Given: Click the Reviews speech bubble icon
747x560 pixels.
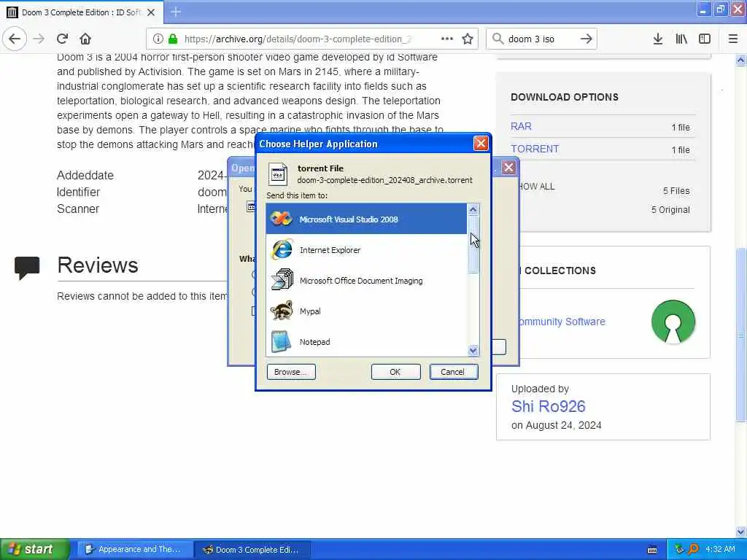Looking at the screenshot, I should pos(27,268).
